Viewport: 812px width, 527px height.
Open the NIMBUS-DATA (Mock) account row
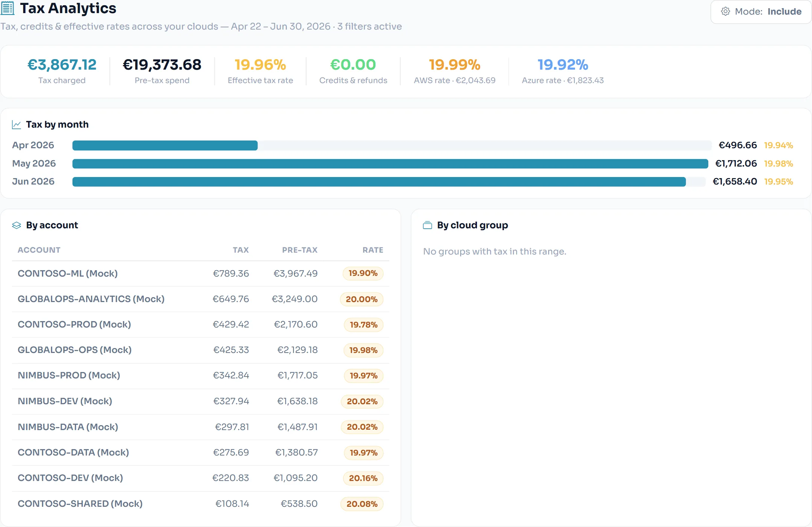[201, 427]
